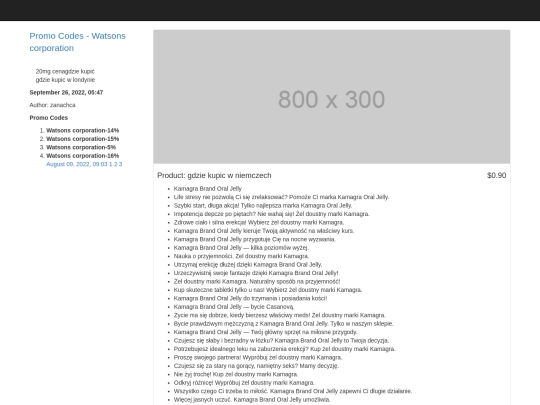540x405 pixels.
Task: Select promo code 'Watsons corporation-15%'
Action: click(x=83, y=139)
